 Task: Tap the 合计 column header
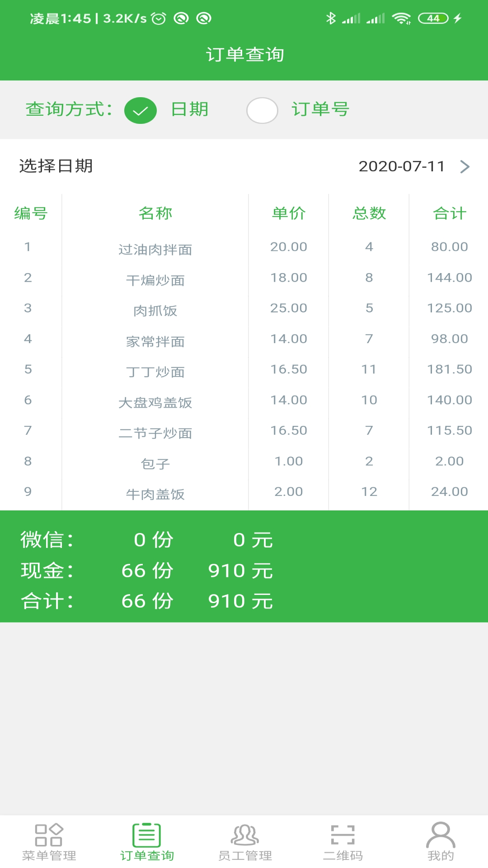coord(449,213)
